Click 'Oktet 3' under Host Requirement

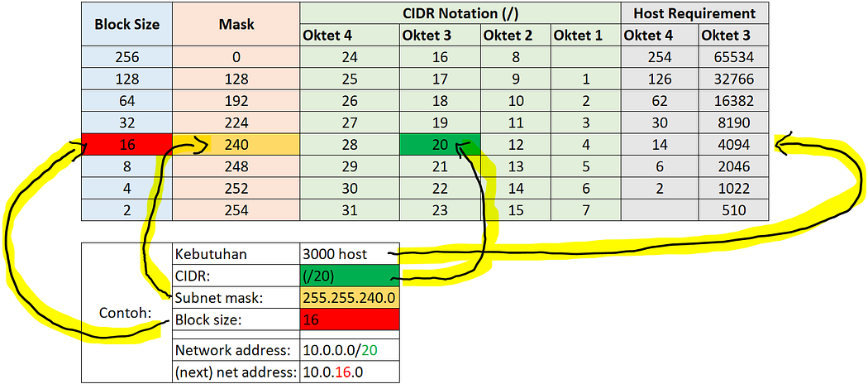[x=733, y=36]
